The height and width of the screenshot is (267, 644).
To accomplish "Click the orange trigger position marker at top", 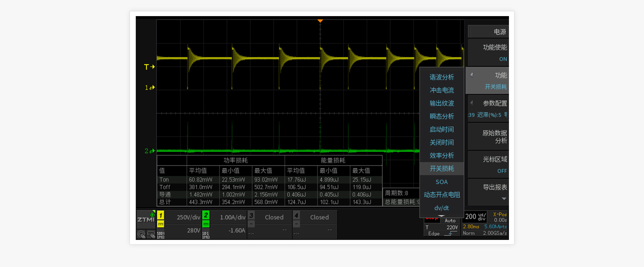I will tap(320, 21).
